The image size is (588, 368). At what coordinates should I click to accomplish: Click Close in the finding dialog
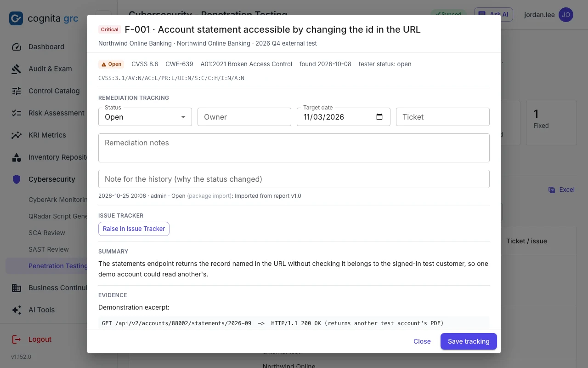tap(422, 341)
